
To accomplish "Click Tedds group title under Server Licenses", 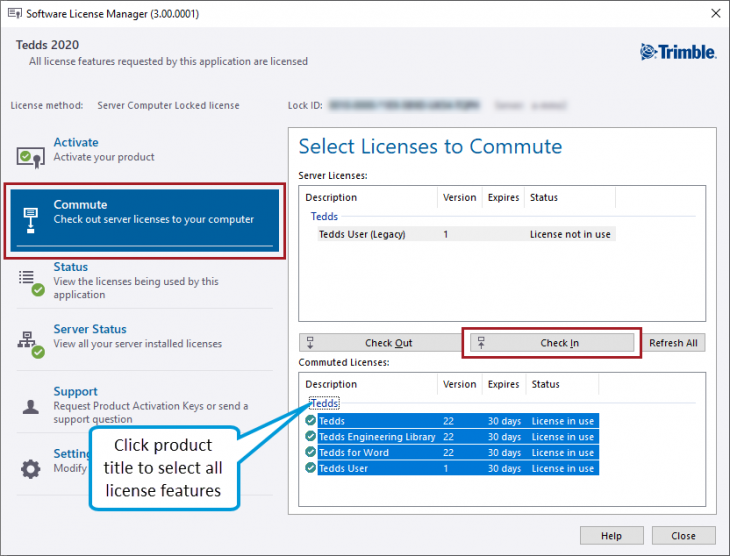I will pos(324,217).
